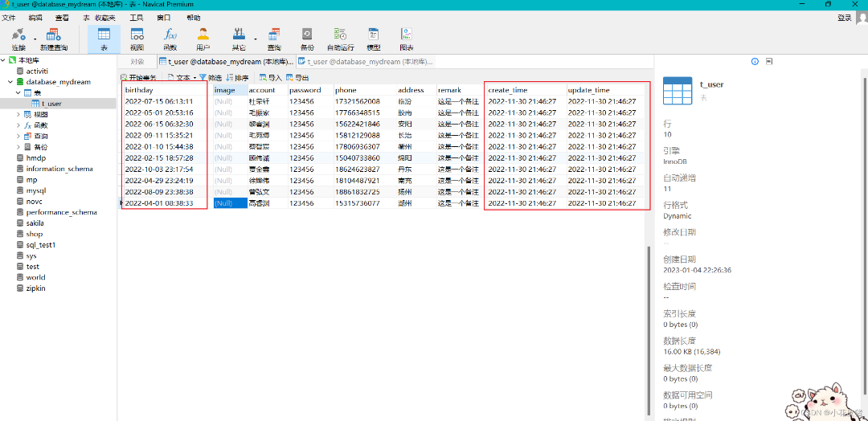Open the 图表 charts toolbar icon

[407, 39]
